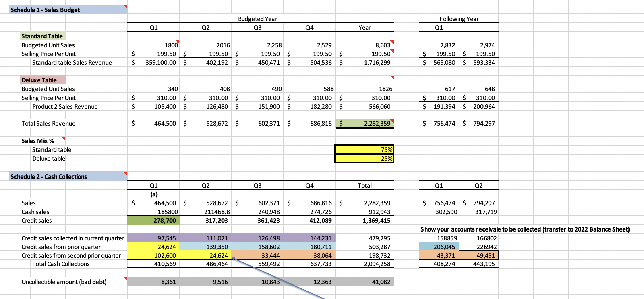Click the yellow 25% sales mix cell
Image resolution: width=644 pixels, height=299 pixels.
pos(364,158)
